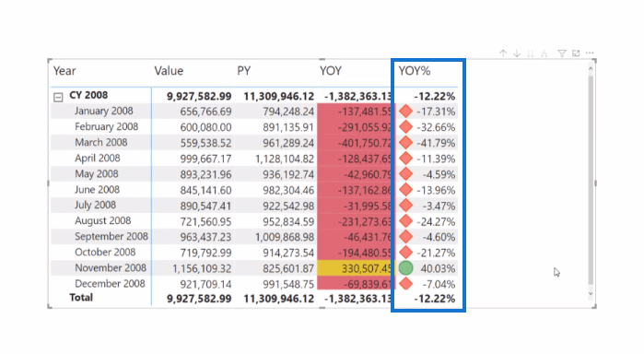Click green circle icon for November YOY%

(x=405, y=268)
